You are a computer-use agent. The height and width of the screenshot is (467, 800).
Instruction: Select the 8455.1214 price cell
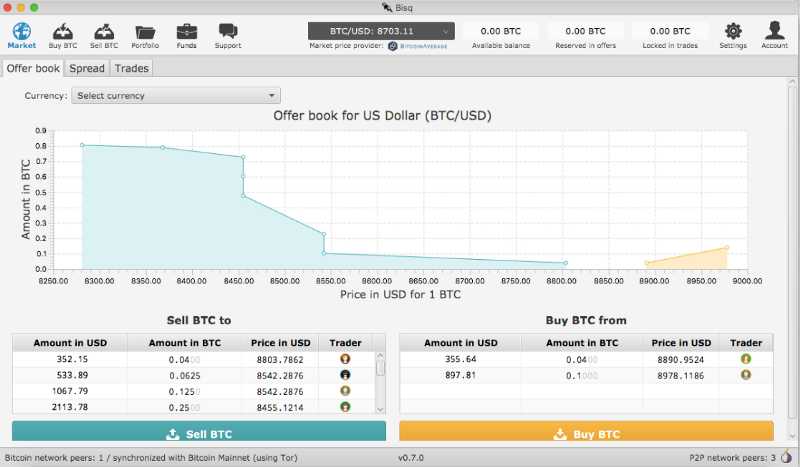click(280, 407)
